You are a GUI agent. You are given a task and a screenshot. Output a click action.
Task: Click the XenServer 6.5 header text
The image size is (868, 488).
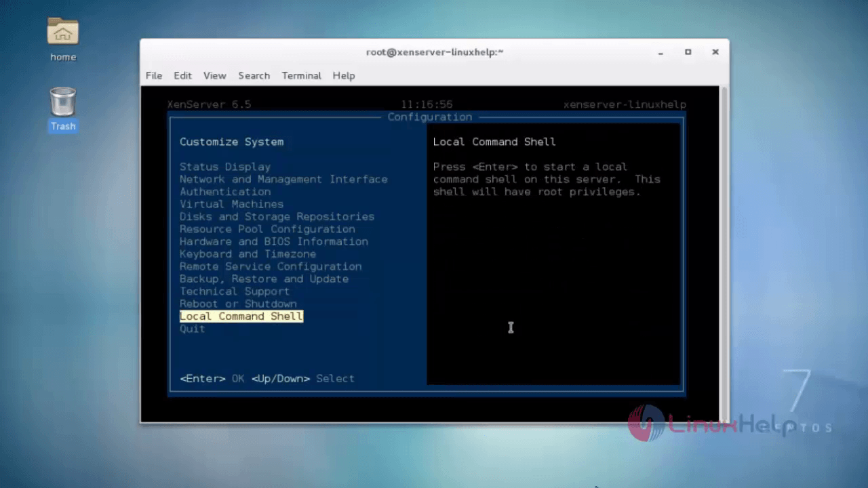coord(209,104)
